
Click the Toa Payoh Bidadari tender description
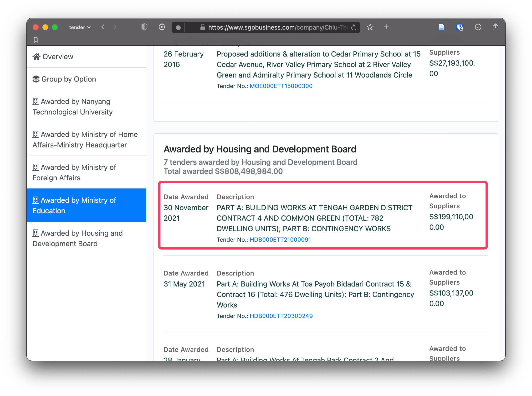point(315,295)
